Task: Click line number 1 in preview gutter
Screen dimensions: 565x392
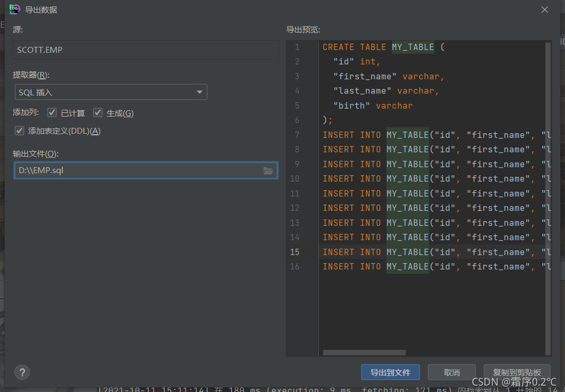Action: coord(297,47)
